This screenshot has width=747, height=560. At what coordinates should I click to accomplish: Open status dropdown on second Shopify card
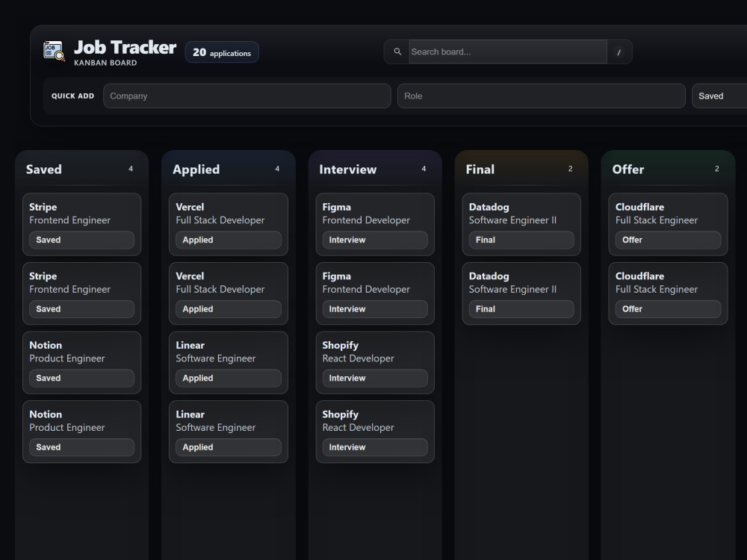coord(375,447)
